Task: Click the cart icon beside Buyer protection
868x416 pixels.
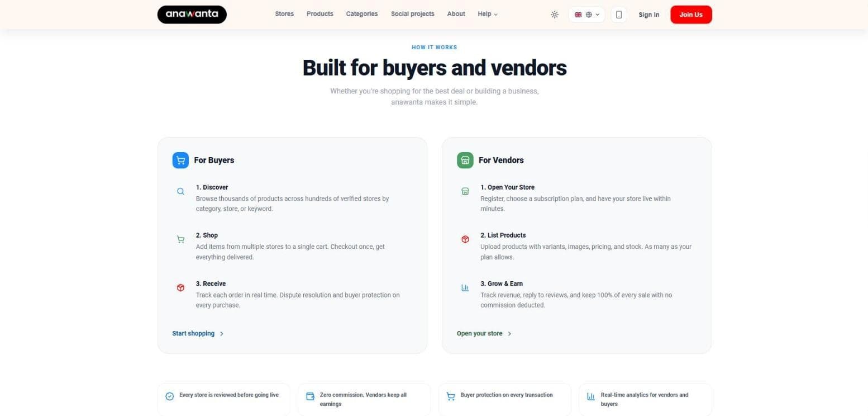Action: coord(451,396)
